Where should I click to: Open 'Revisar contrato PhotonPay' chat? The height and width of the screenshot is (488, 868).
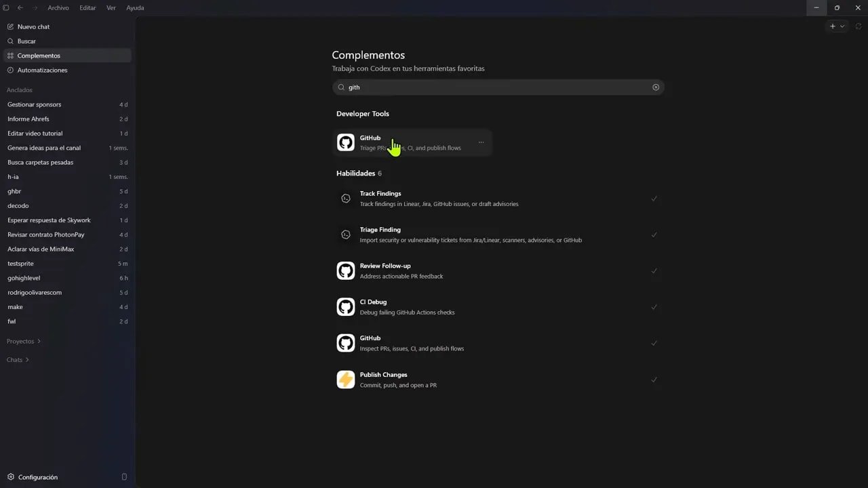[x=67, y=235]
